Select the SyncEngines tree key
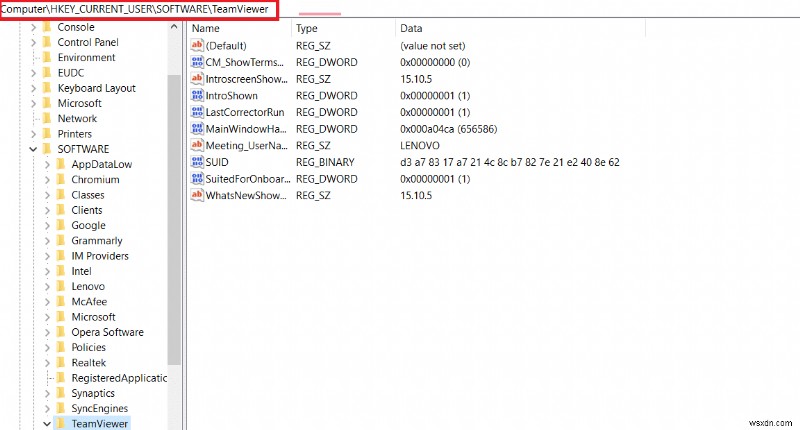 point(99,409)
